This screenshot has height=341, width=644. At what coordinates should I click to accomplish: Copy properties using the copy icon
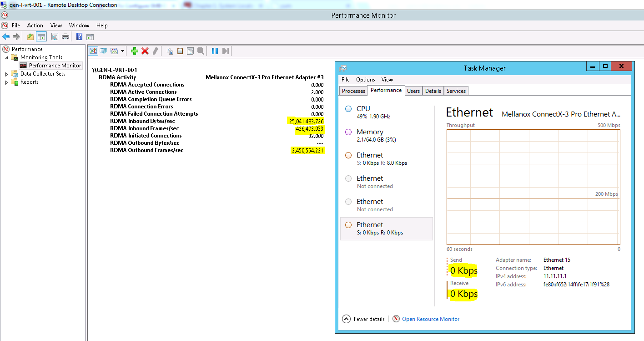pos(169,51)
